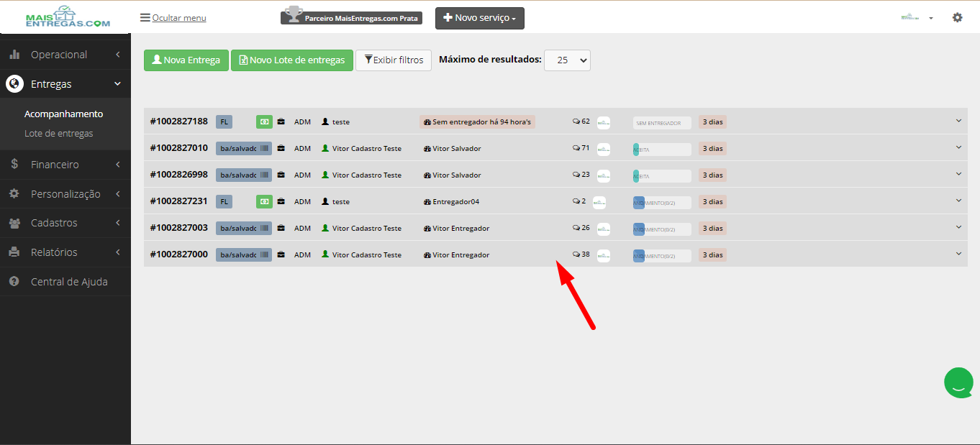Viewport: 980px width, 445px height.
Task: Expand delivery row #1002827188
Action: [x=958, y=121]
